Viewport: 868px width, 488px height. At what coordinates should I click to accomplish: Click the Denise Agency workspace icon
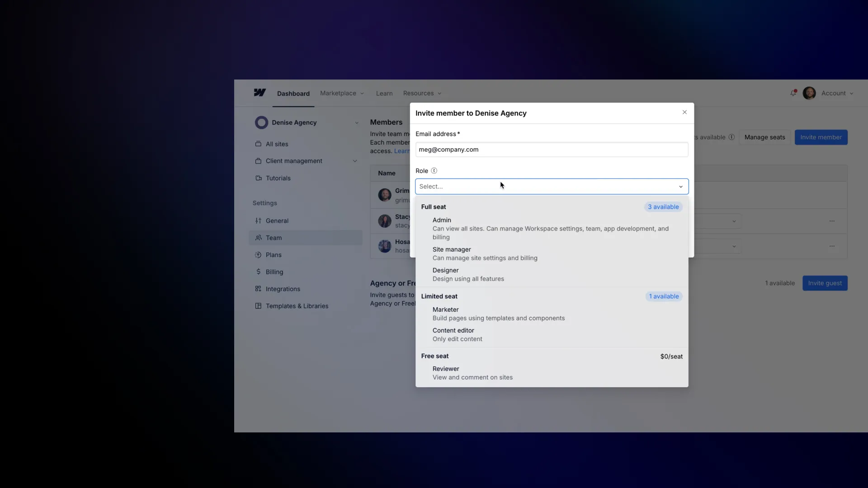tap(261, 122)
